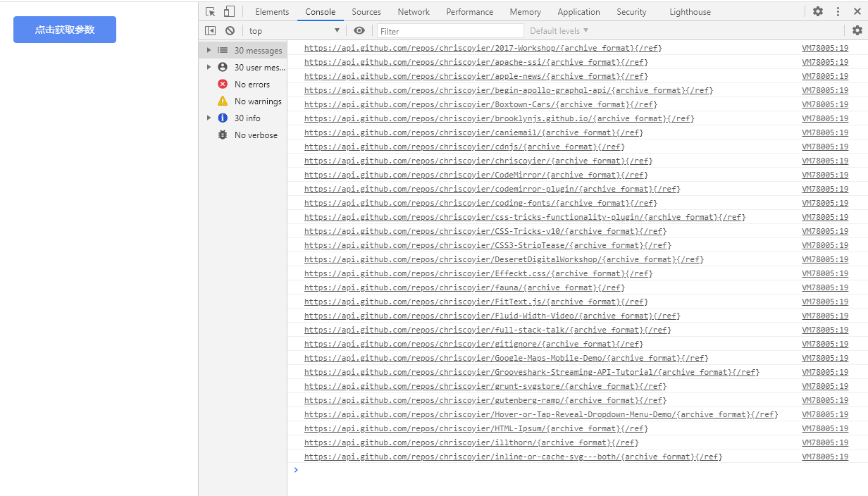
Task: Open the brooklynjs.github.io URL link
Action: [500, 118]
